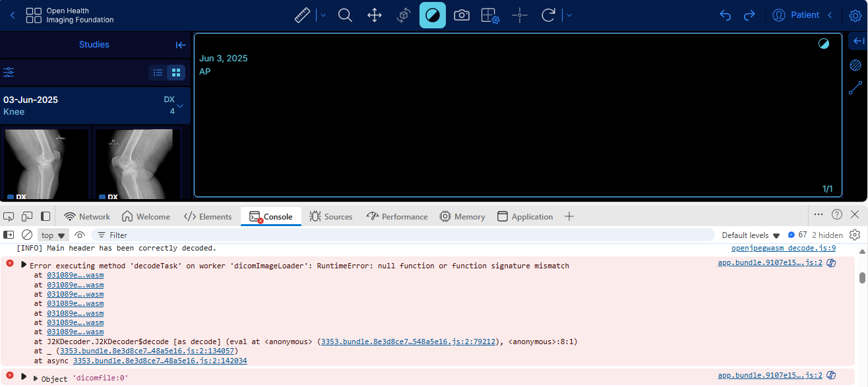This screenshot has height=387, width=868.
Task: Switch to the Elements tab
Action: click(x=208, y=216)
